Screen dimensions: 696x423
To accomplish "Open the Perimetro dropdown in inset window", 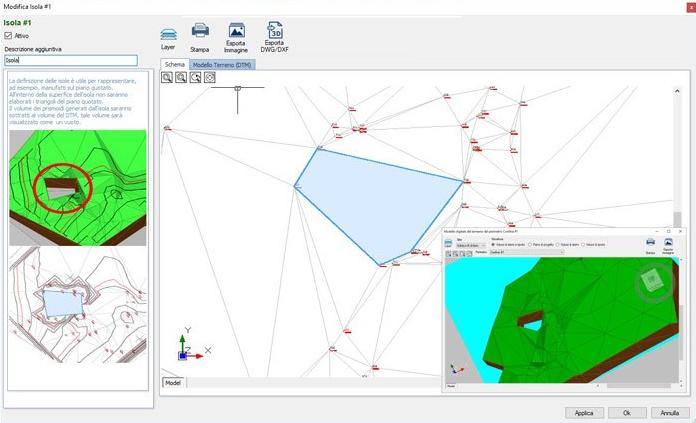I will coord(525,253).
